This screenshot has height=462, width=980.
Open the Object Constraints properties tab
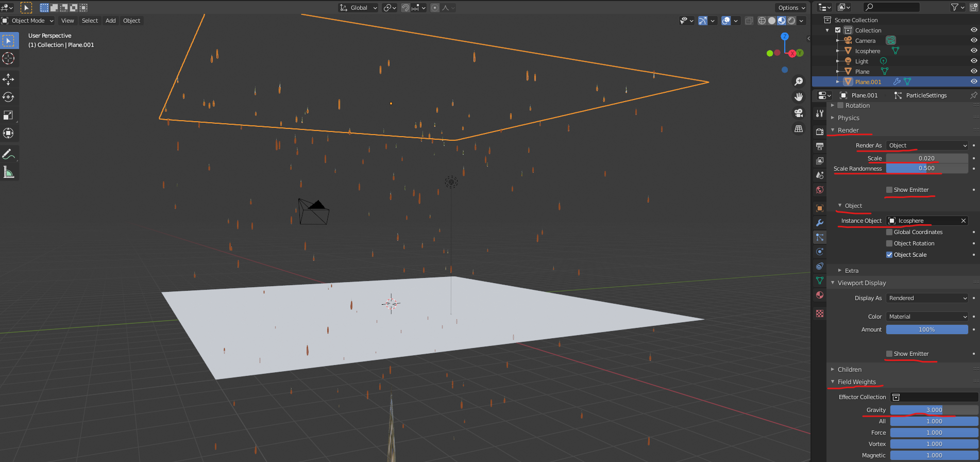pyautogui.click(x=820, y=266)
